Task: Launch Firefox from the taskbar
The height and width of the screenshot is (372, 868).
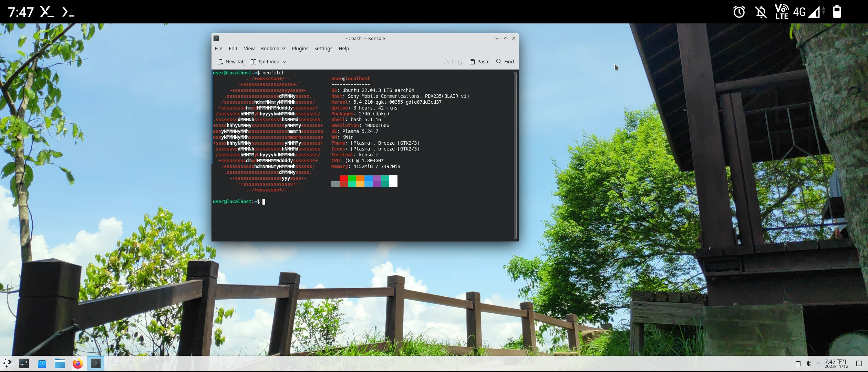Action: pos(78,363)
